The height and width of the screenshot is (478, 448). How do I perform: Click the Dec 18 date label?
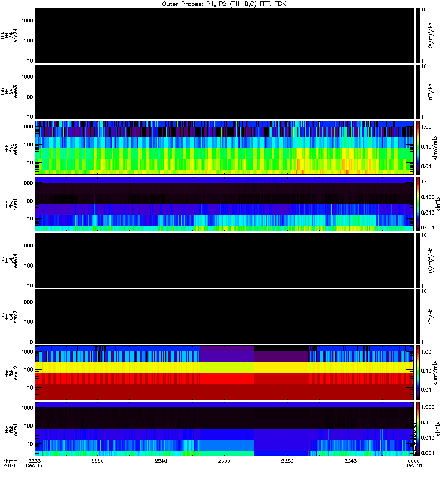click(413, 465)
